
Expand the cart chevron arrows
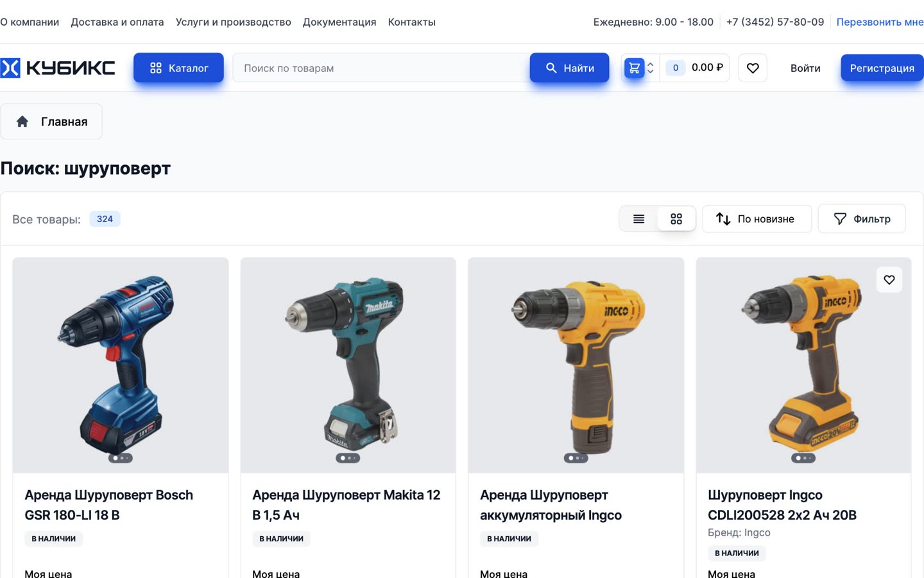click(x=650, y=68)
